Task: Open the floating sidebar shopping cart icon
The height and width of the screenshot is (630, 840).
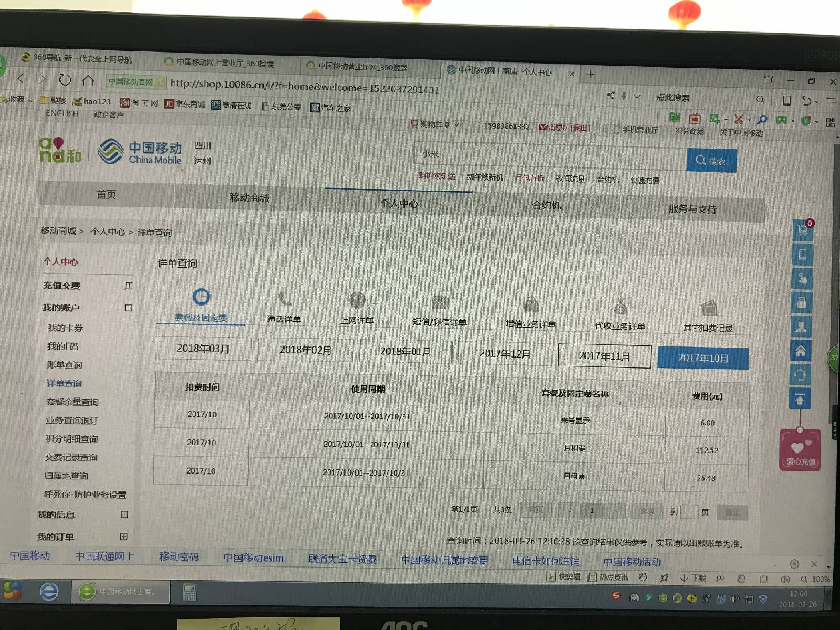Action: point(802,231)
